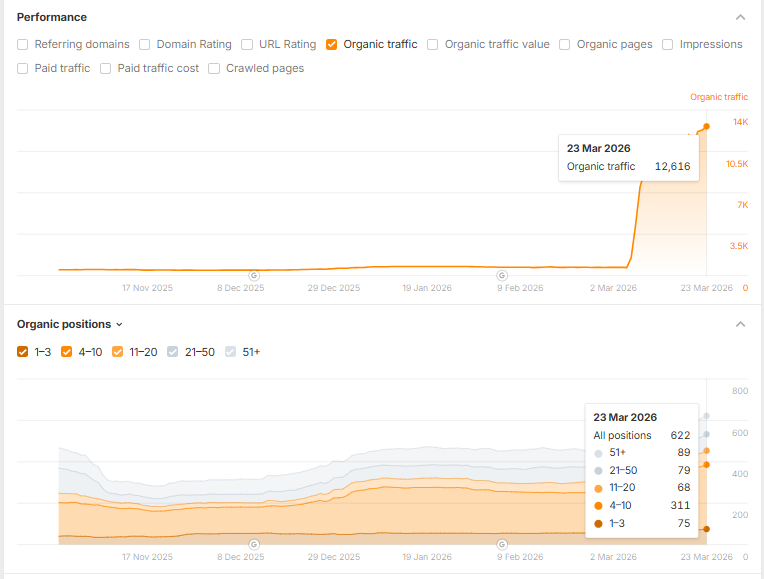This screenshot has width=764, height=579.
Task: Click the Google update marker near 9 Feb 2026 on Organic positions chart
Action: click(502, 544)
